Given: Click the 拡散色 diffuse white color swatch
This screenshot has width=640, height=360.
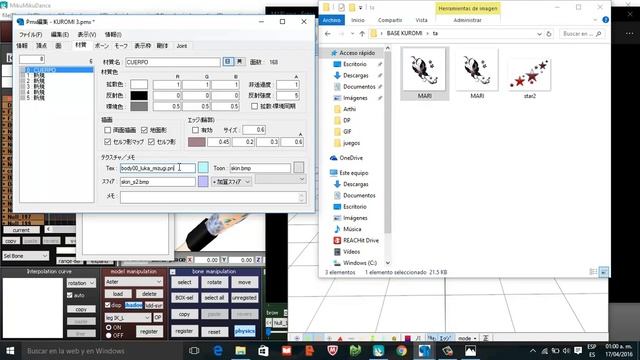Looking at the screenshot, I should pos(139,84).
